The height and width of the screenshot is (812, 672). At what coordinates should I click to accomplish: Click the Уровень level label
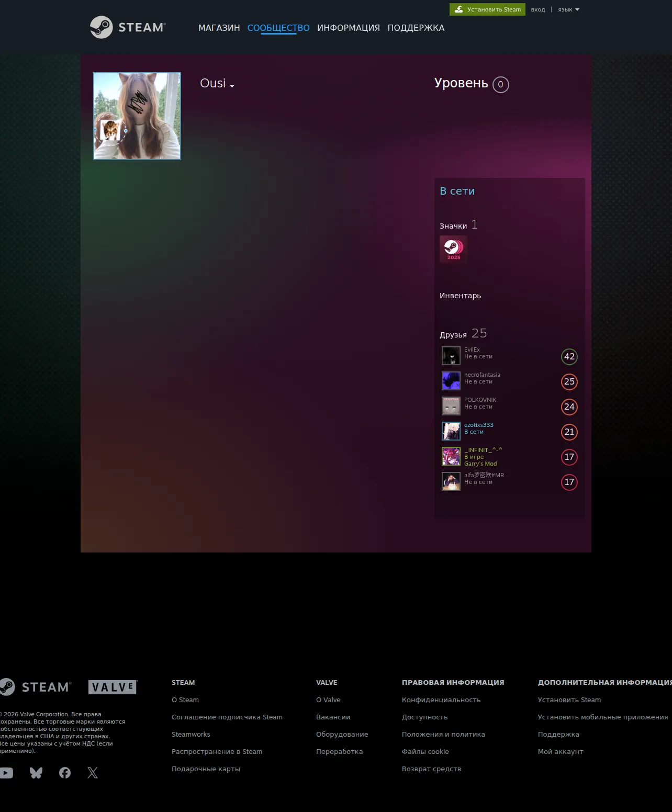[x=461, y=83]
